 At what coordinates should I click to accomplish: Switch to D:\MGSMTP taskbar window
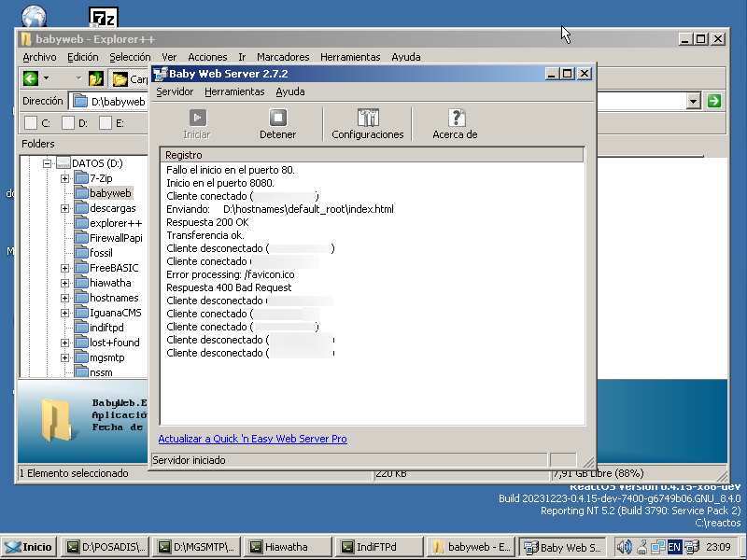tap(197, 547)
